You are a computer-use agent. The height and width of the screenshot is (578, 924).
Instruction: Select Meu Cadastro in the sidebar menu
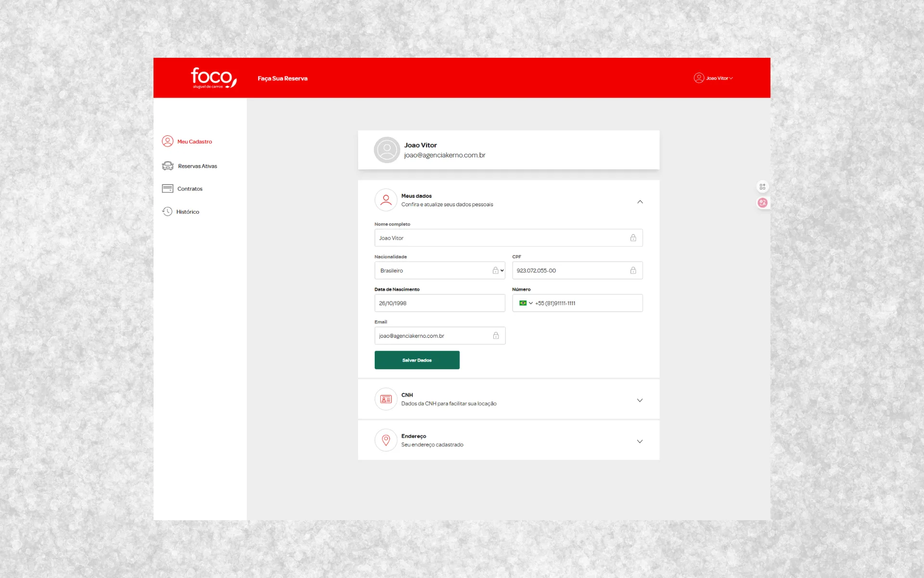click(194, 141)
